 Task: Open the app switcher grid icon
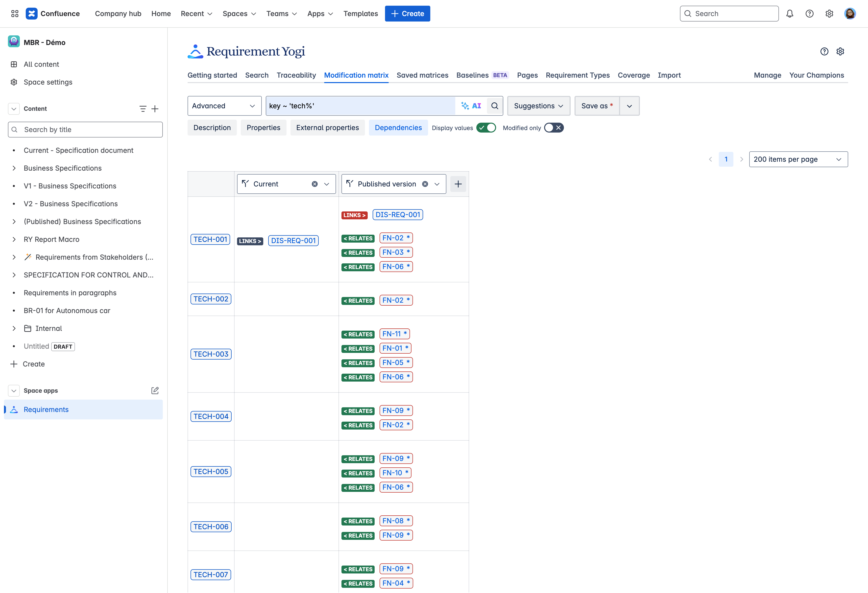click(x=15, y=14)
